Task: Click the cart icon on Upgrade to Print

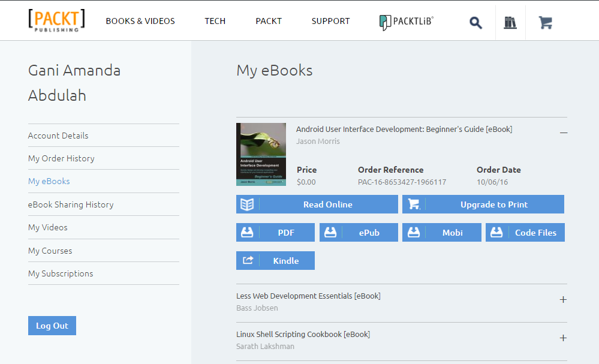Action: (414, 204)
